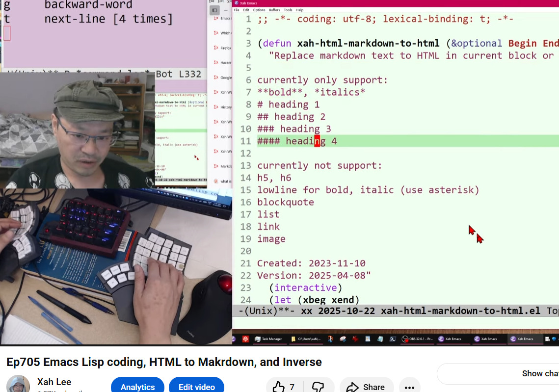559x392 pixels.
Task: Click the terminal icon in the taskbar
Action: tap(393, 339)
